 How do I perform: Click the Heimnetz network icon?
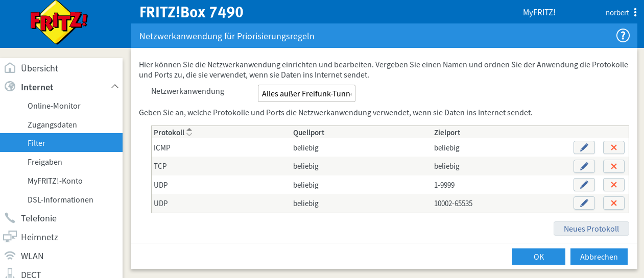pyautogui.click(x=10, y=237)
